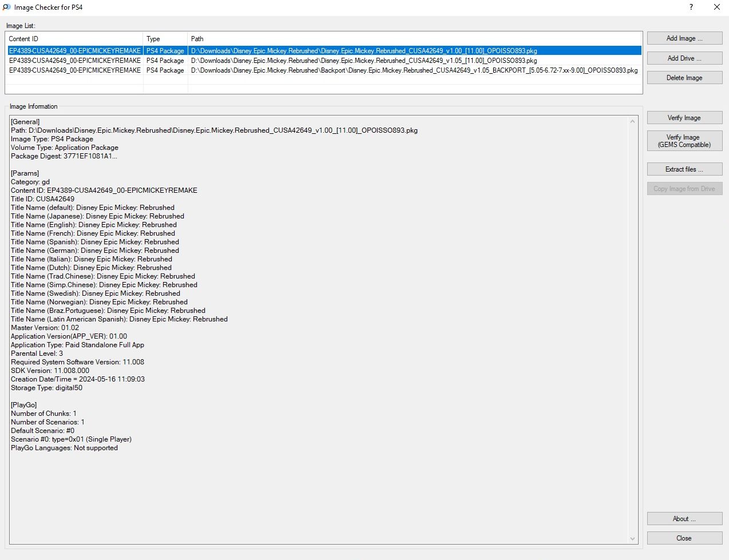
Task: Open the About dialog
Action: [x=684, y=519]
